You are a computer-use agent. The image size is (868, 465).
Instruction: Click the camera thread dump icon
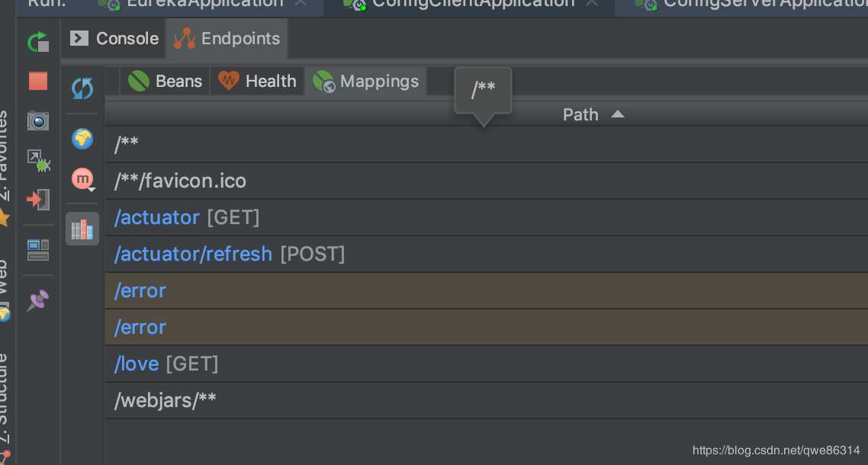[x=38, y=120]
